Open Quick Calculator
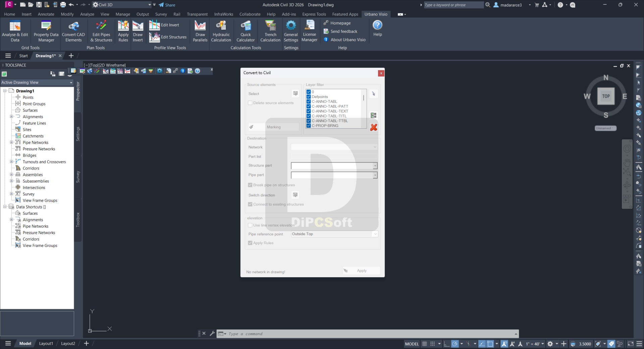The image size is (644, 349). [246, 31]
